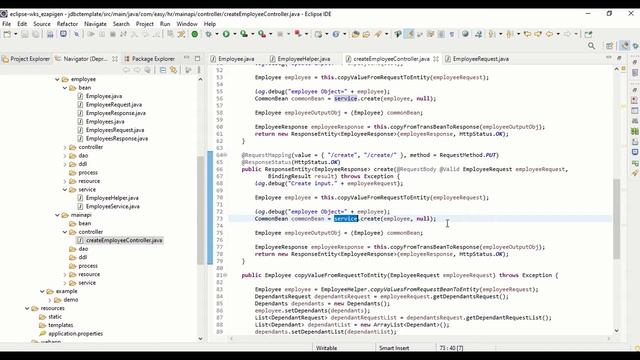Click the Open Type icon
The height and width of the screenshot is (360, 640).
pyautogui.click(x=355, y=34)
